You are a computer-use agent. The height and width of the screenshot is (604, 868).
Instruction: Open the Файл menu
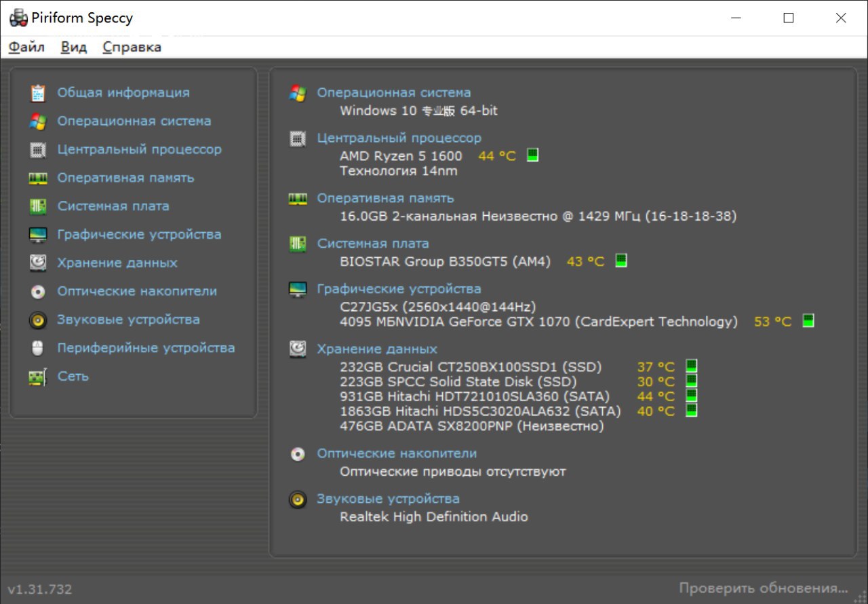coord(26,47)
